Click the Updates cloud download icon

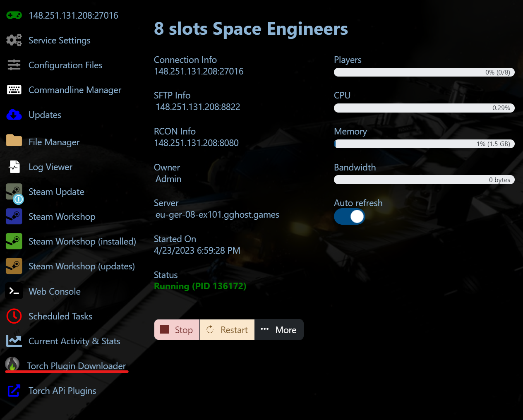tap(14, 115)
